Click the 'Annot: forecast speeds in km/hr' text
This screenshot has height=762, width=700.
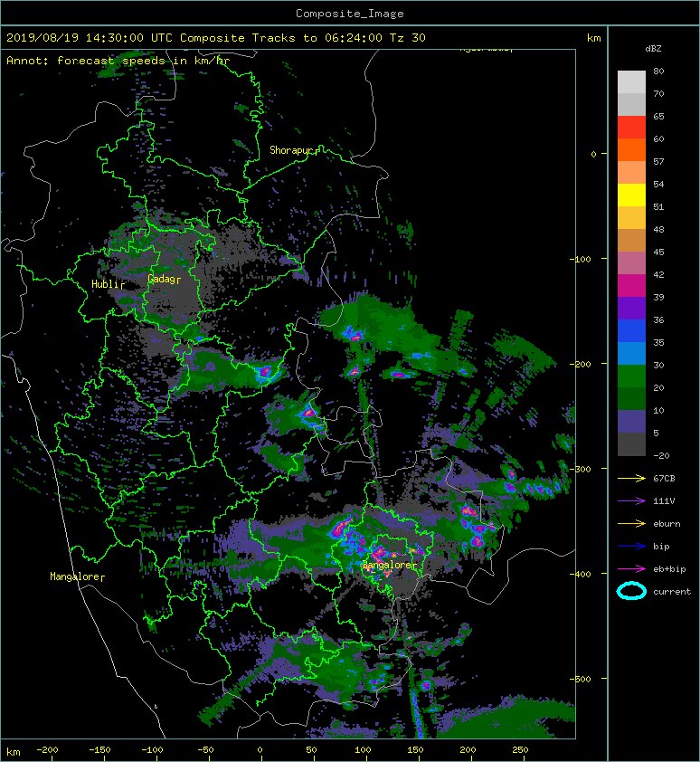118,61
